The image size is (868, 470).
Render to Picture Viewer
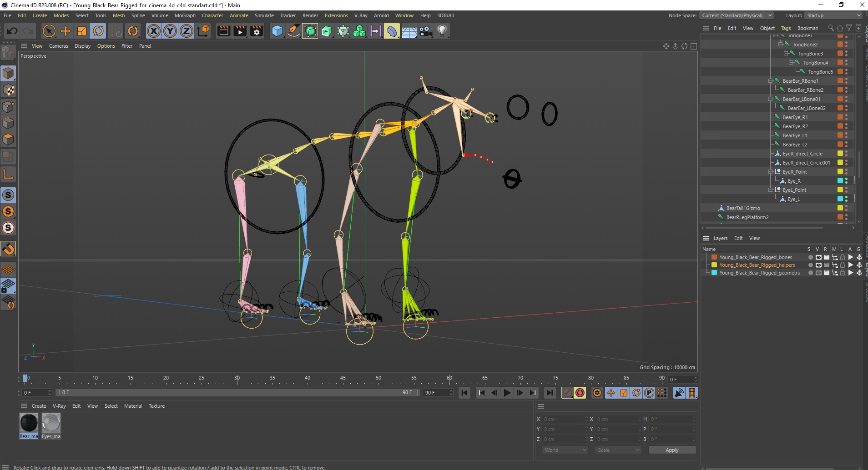point(240,31)
